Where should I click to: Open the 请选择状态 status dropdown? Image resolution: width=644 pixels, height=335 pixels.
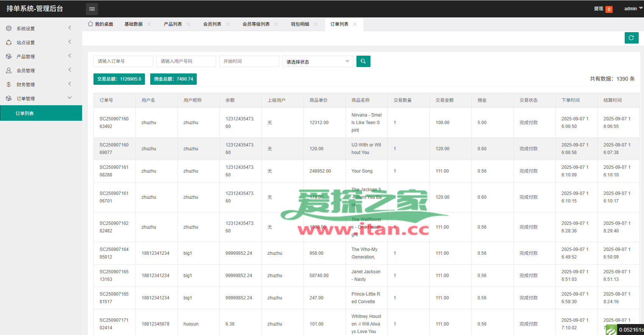pyautogui.click(x=317, y=62)
